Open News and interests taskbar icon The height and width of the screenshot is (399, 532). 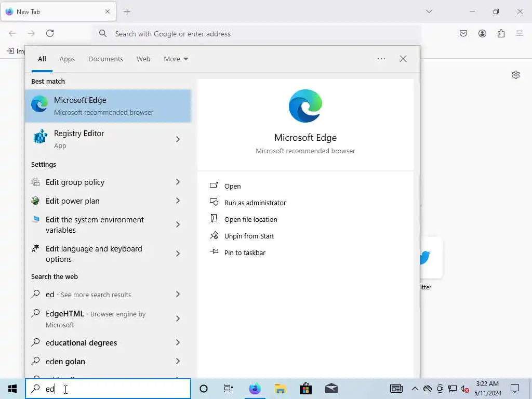396,389
